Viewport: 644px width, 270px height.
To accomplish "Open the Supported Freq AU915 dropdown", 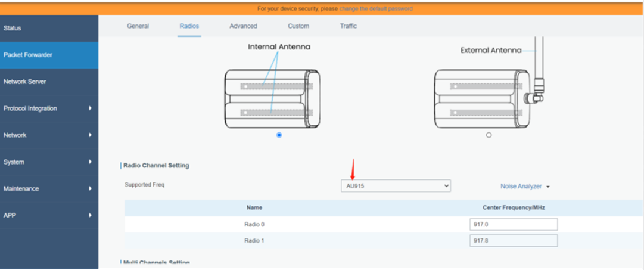I will 396,186.
